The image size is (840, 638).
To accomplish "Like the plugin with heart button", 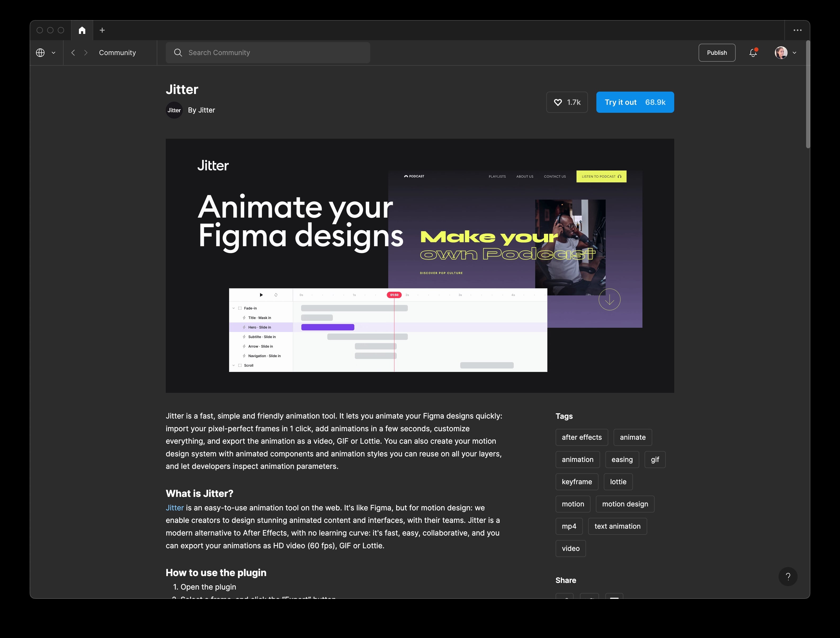I will 567,102.
